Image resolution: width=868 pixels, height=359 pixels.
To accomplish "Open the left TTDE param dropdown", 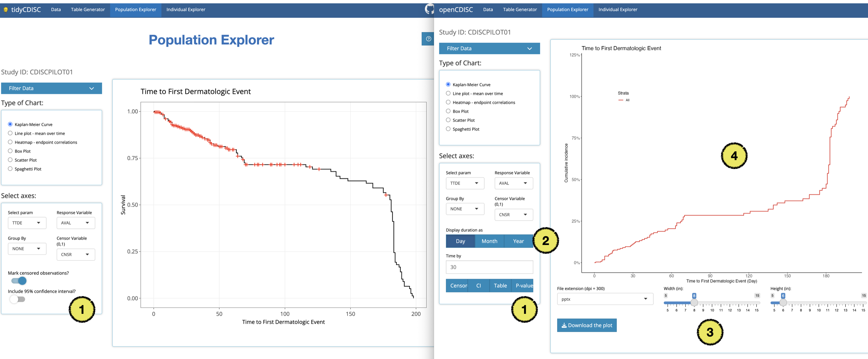I will point(27,223).
